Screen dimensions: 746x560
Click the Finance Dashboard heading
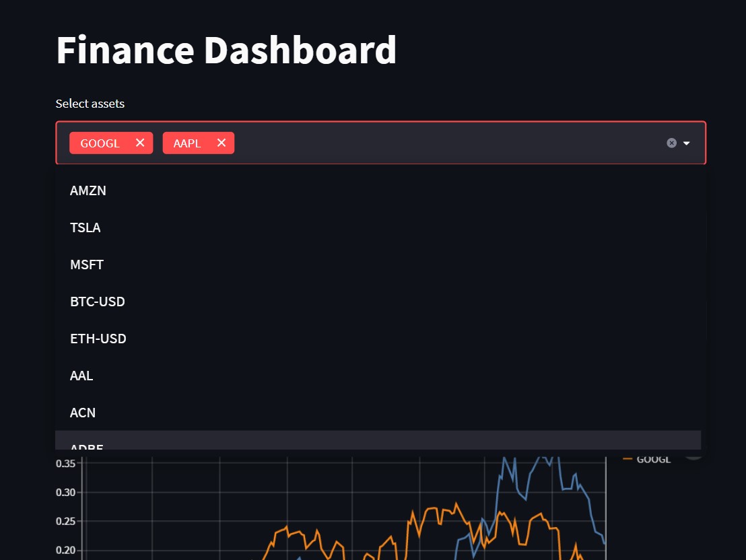[226, 50]
